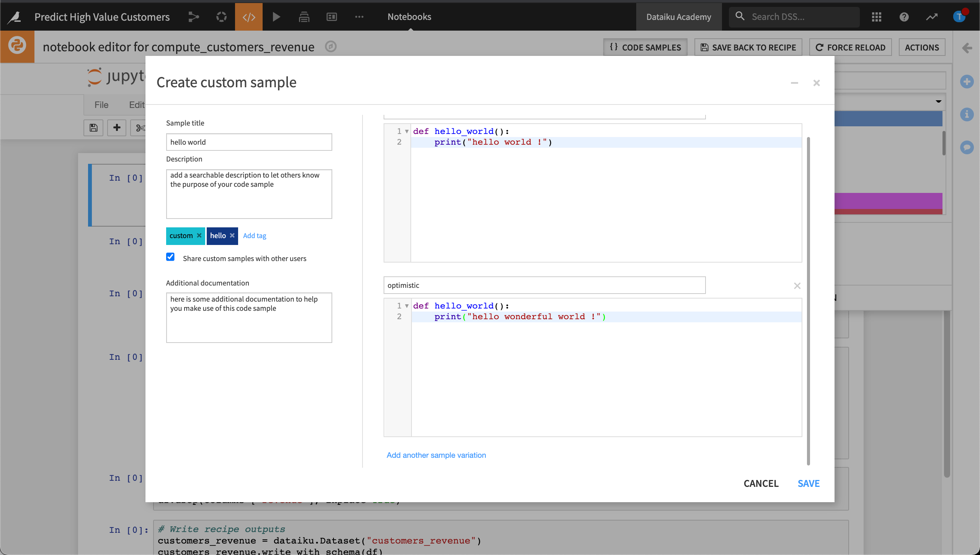This screenshot has width=980, height=555.
Task: Remove the custom tag
Action: [199, 235]
